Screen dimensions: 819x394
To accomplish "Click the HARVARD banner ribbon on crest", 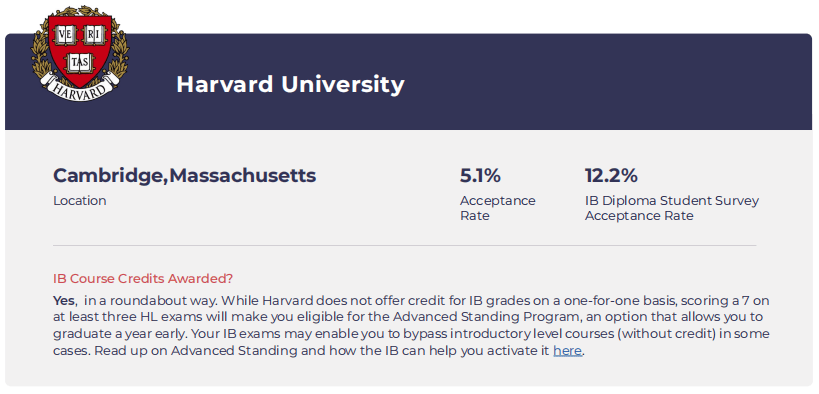I will coord(80,86).
